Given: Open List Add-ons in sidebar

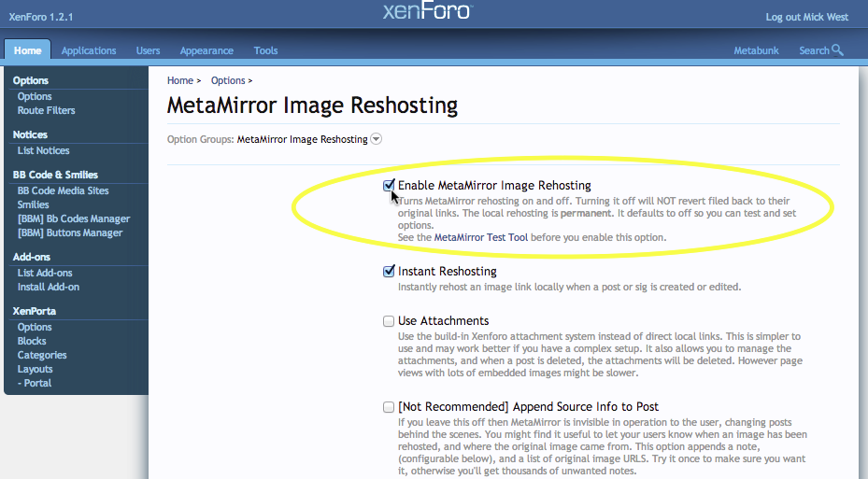Looking at the screenshot, I should [x=44, y=273].
